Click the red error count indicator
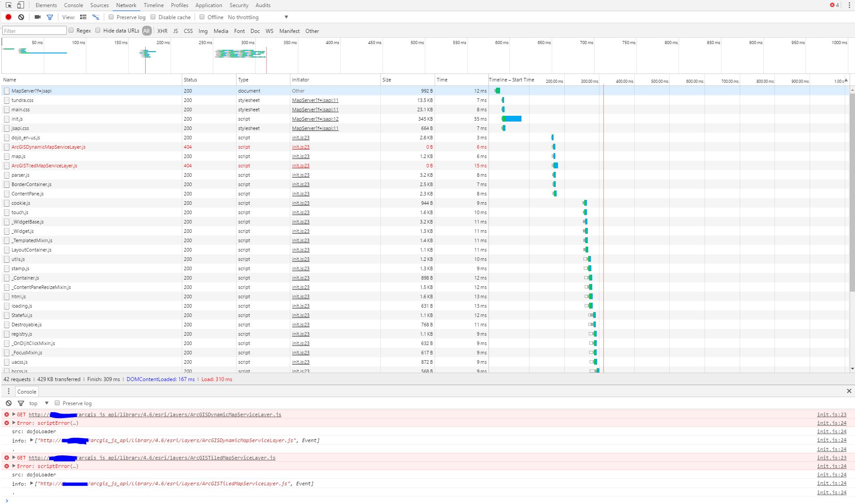The height and width of the screenshot is (504, 855). point(835,5)
